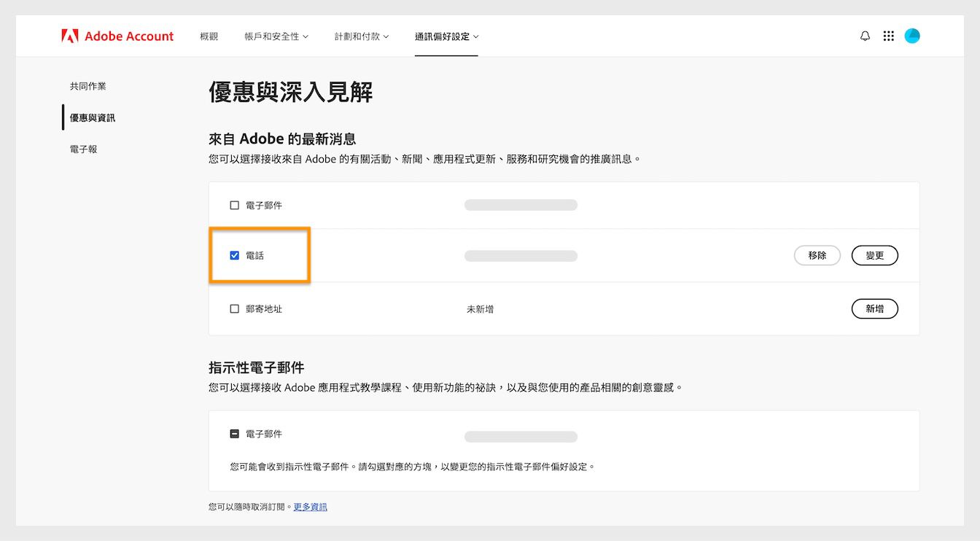
Task: Click the 變更 button for phone
Action: click(x=874, y=255)
